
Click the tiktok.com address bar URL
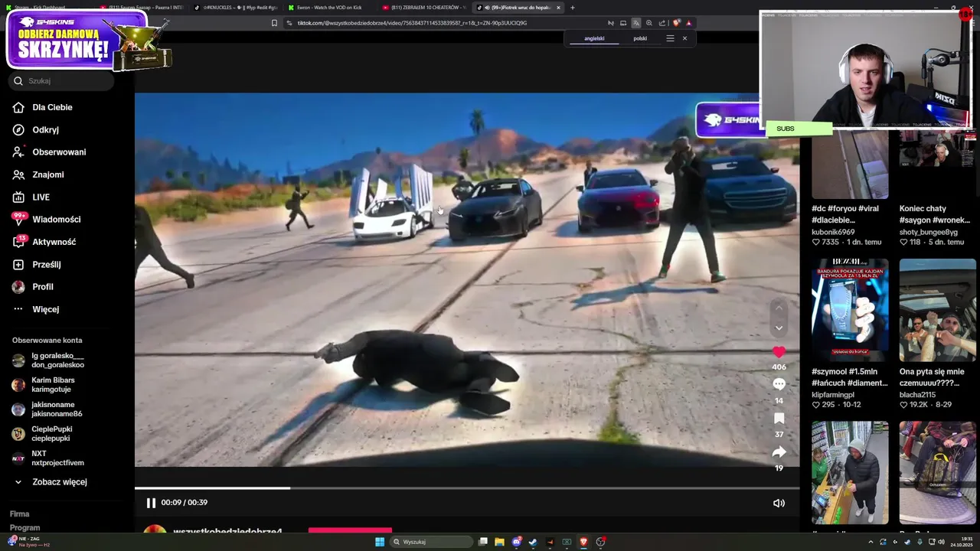412,23
